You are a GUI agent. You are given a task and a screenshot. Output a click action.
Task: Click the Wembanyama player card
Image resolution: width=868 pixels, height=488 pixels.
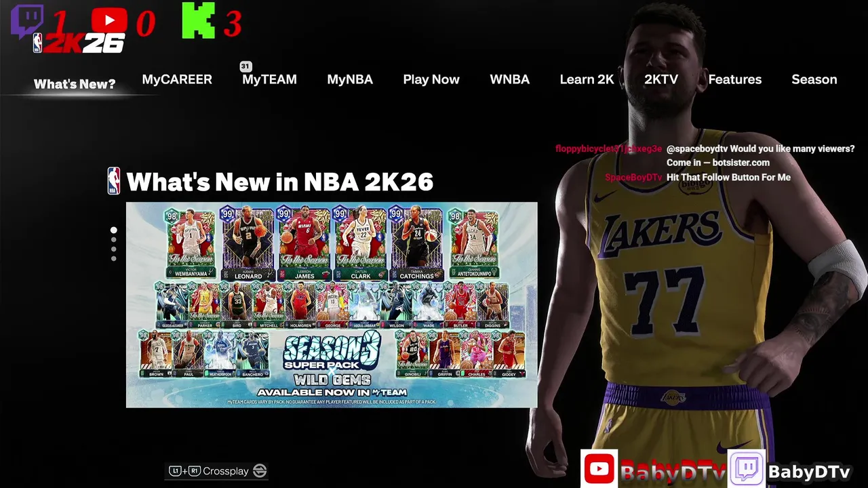tap(191, 244)
